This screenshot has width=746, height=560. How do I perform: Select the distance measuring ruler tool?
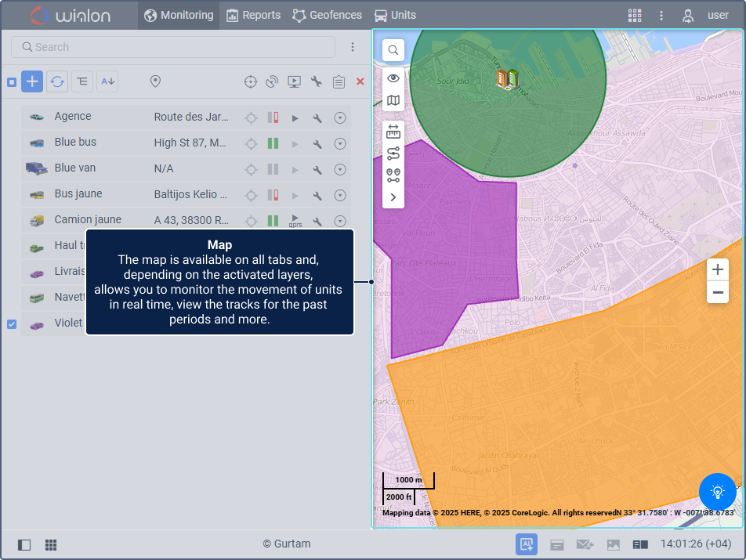coord(393,132)
